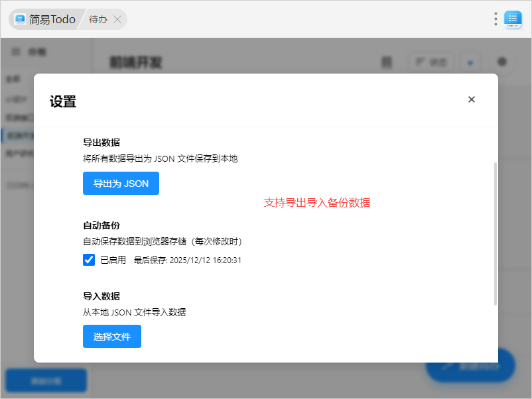Close the 待办 tab with its X
This screenshot has width=532, height=399.
(x=117, y=19)
